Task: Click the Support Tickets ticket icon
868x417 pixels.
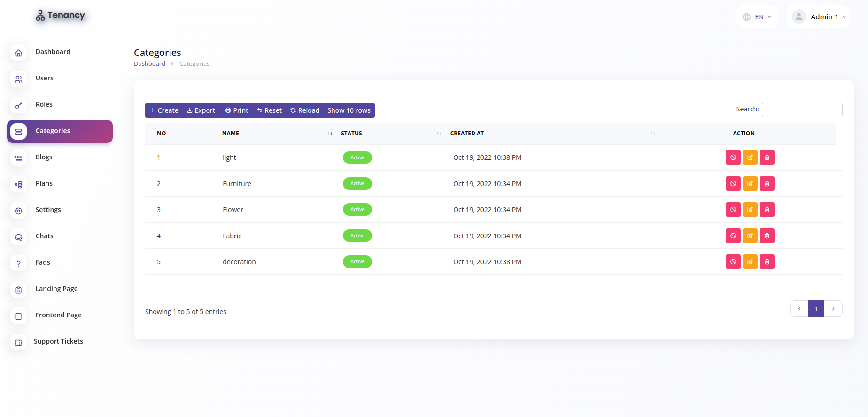Action: (19, 342)
